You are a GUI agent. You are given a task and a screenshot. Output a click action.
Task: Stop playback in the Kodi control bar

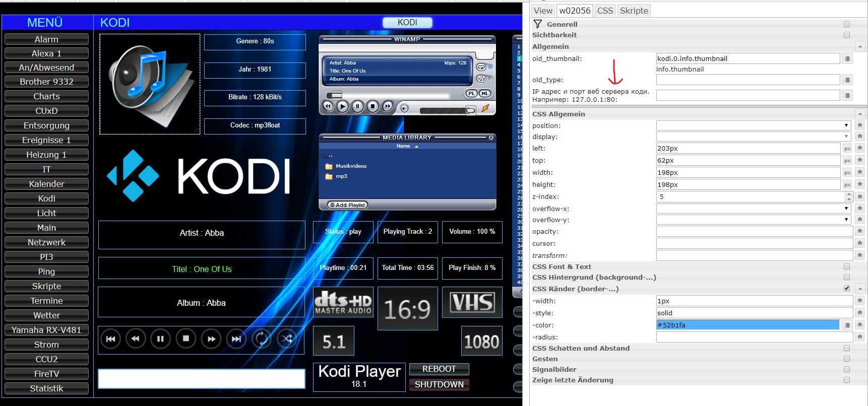pyautogui.click(x=186, y=339)
